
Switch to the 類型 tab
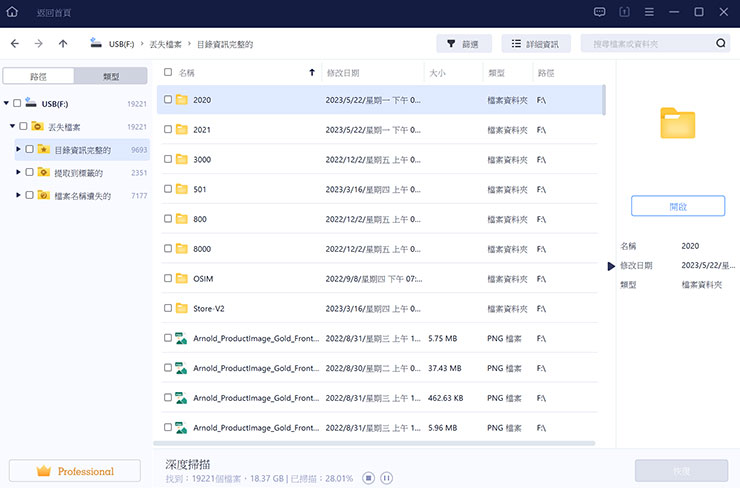point(111,76)
